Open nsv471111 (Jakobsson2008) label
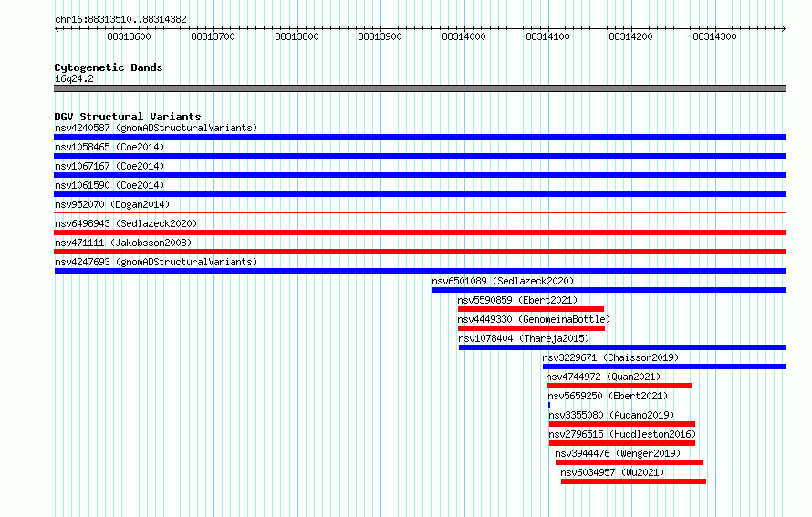812x517 pixels. click(x=123, y=243)
